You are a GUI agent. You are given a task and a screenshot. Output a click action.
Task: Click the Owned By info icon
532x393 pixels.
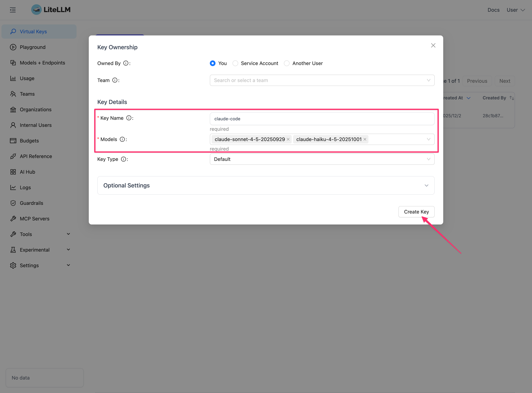pos(126,63)
